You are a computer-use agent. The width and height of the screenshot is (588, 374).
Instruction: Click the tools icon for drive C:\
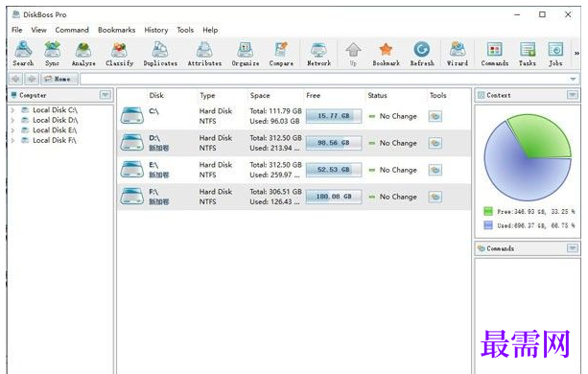435,116
